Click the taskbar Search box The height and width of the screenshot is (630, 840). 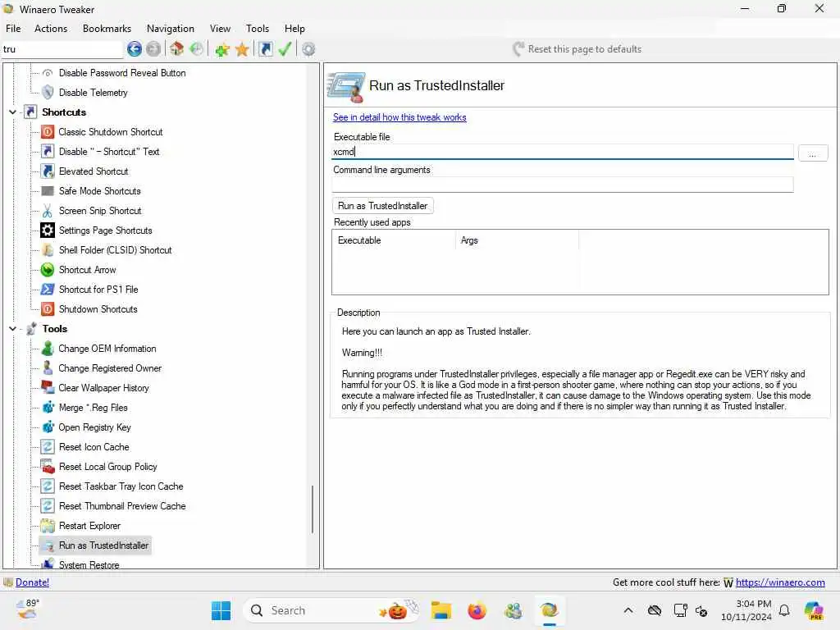(332, 610)
